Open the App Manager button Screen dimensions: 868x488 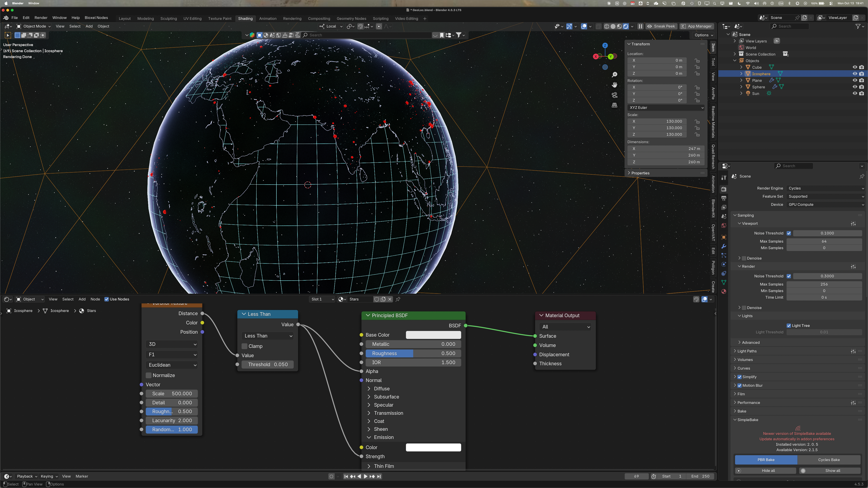(696, 26)
